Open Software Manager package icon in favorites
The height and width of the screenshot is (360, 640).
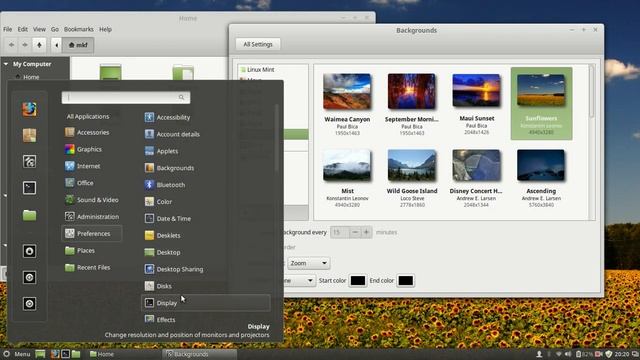(29, 136)
